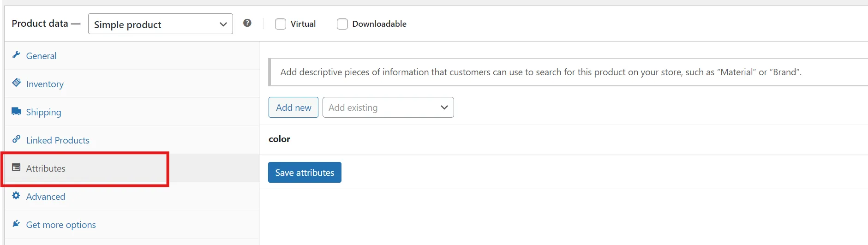Open the Get more options link
This screenshot has height=245, width=868.
click(61, 225)
